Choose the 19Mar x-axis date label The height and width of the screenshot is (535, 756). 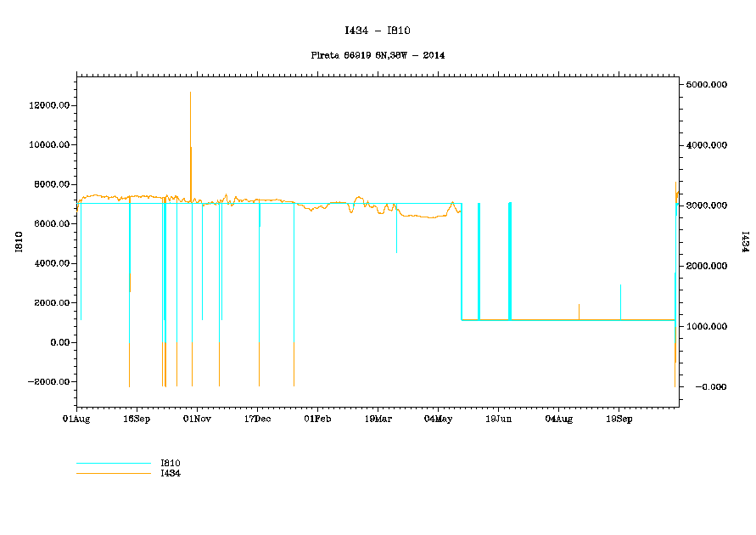click(x=378, y=419)
